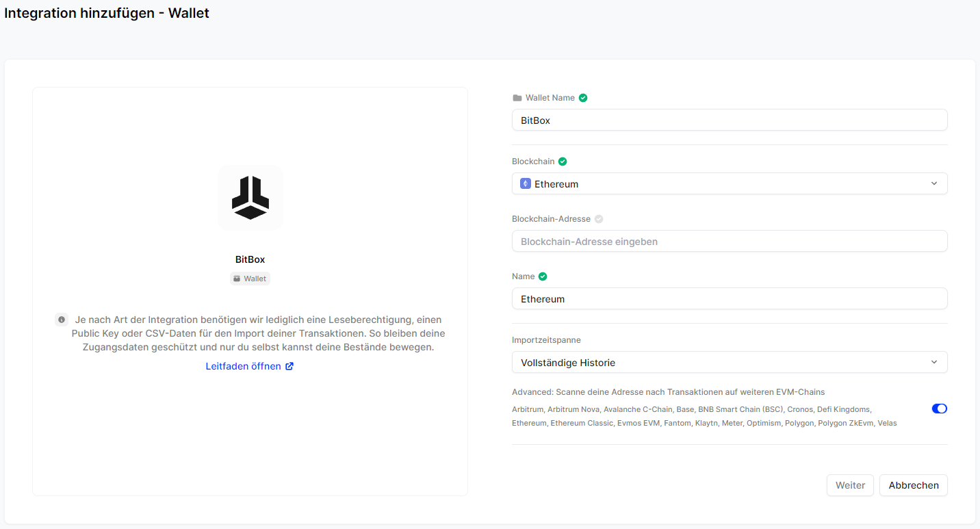980x529 pixels.
Task: Open the Importzeitspanne dropdown
Action: [x=730, y=362]
